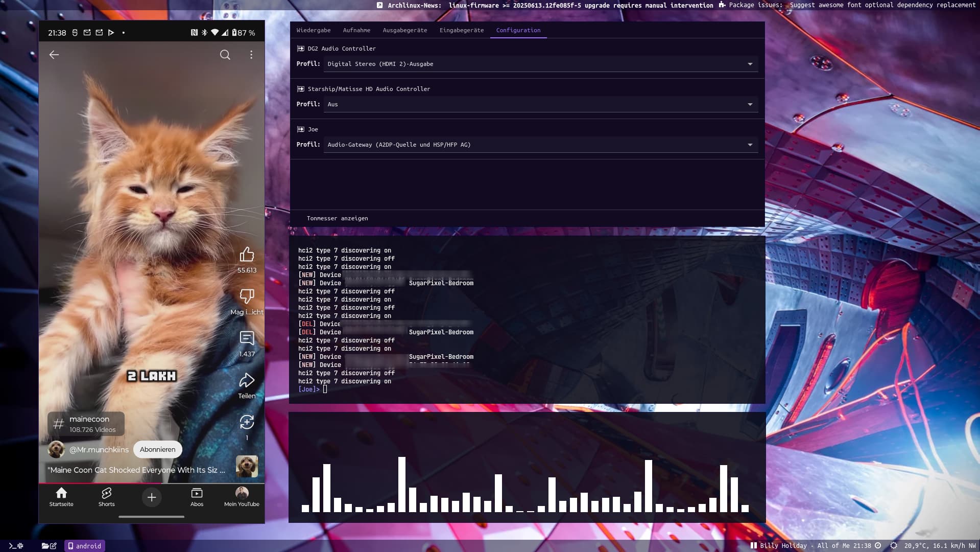Select the Eingabegeräte tab
This screenshot has width=980, height=552.
tap(461, 30)
